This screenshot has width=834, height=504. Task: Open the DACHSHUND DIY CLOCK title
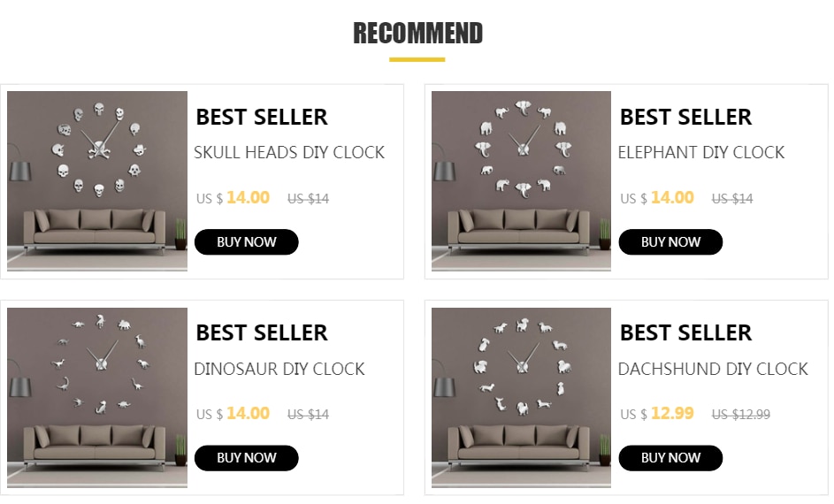pos(713,369)
